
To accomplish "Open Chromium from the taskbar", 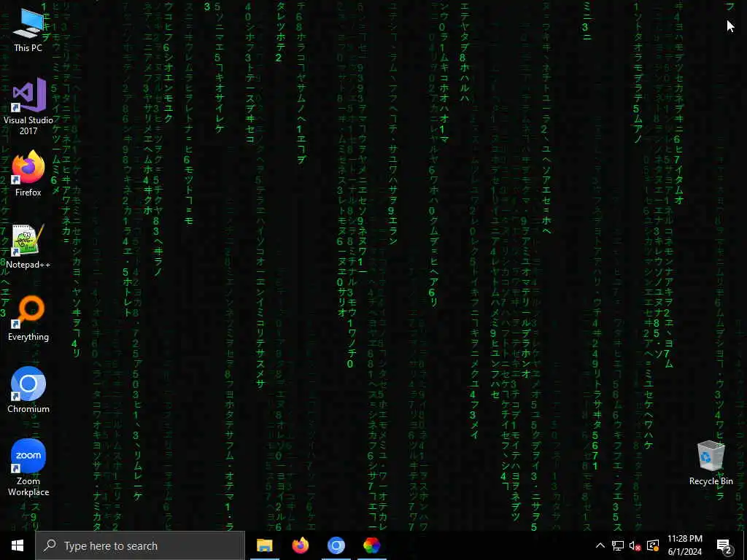I will 336,545.
